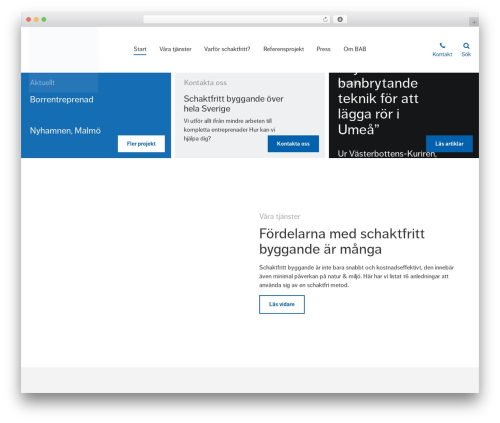Minimize window using yellow dot
The width and height of the screenshot is (500, 423).
[36, 19]
